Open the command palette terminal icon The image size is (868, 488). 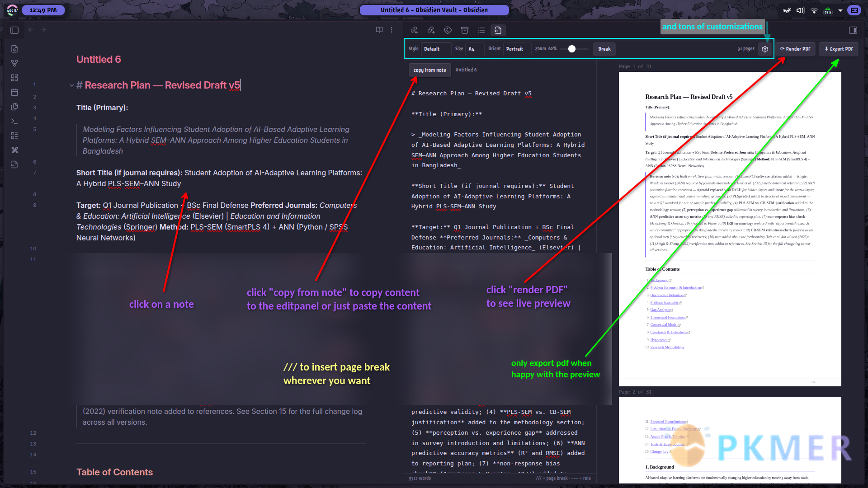[14, 121]
